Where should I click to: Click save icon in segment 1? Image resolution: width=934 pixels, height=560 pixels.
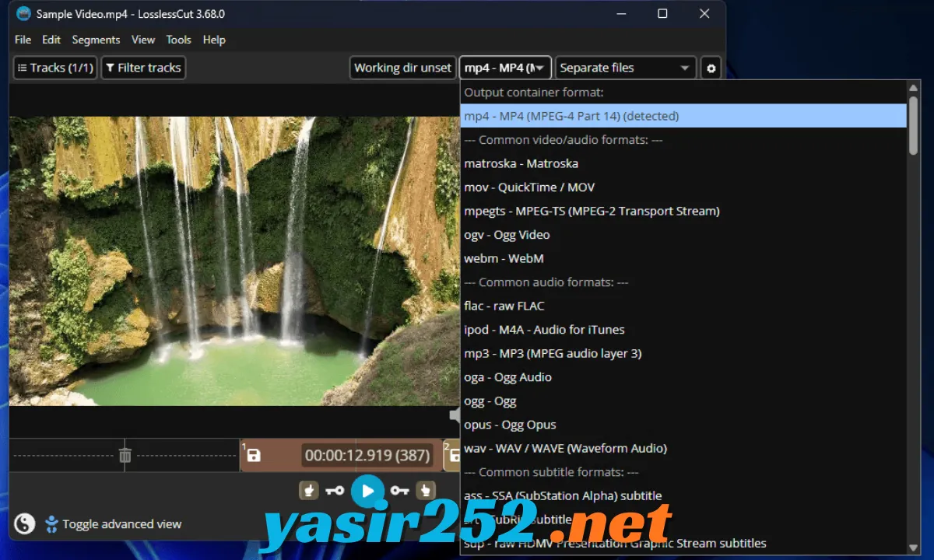point(254,456)
